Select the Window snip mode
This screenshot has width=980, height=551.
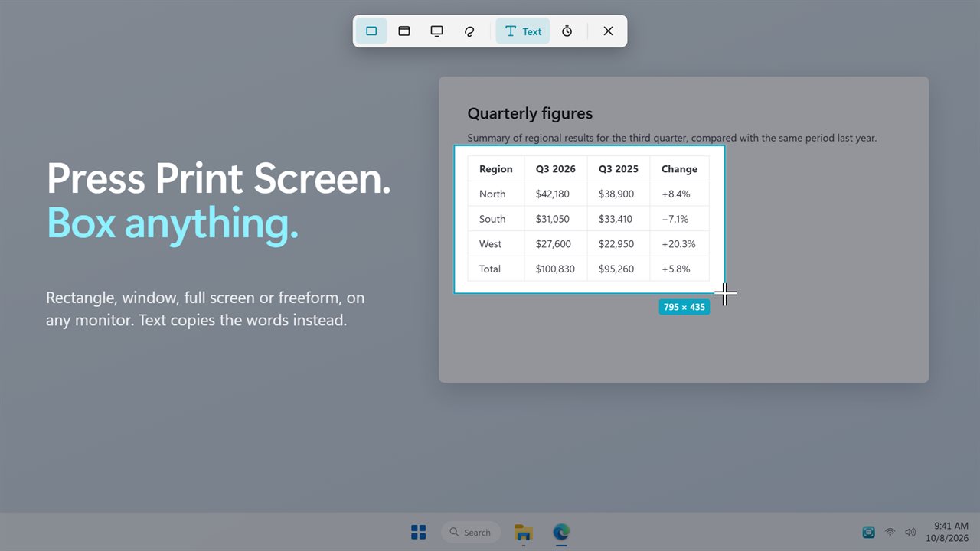(404, 31)
